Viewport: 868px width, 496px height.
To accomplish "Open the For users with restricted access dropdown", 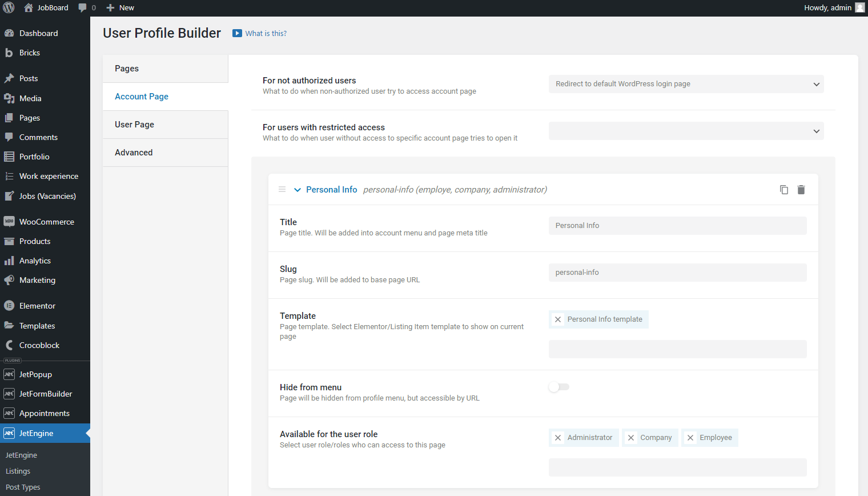I will (686, 131).
